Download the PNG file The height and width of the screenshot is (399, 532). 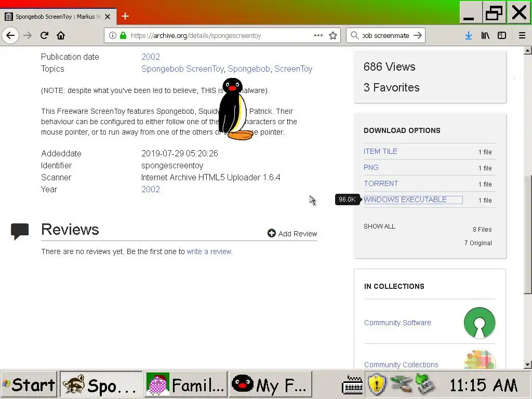(x=371, y=167)
